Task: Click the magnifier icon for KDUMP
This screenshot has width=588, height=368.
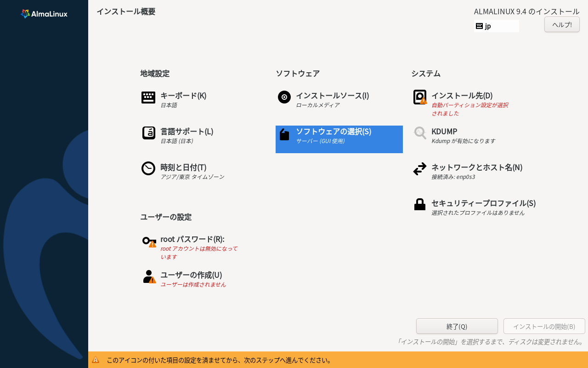Action: pyautogui.click(x=420, y=133)
